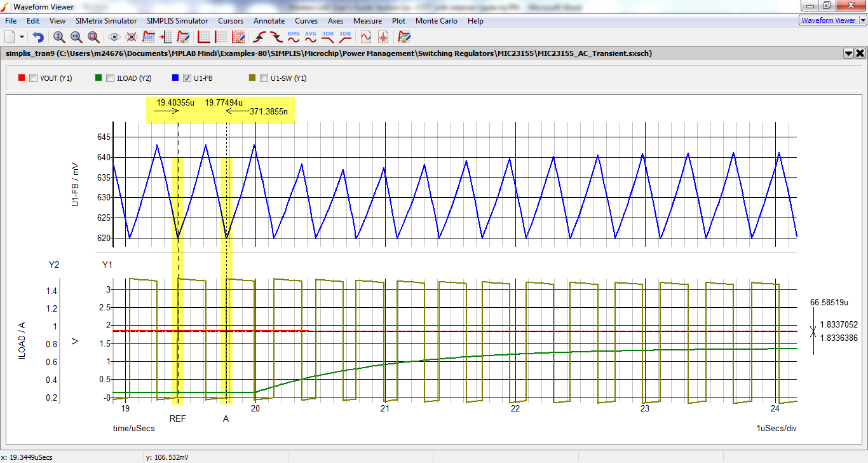Click the green ILOAD color swatch
This screenshot has width=868, height=463.
98,78
